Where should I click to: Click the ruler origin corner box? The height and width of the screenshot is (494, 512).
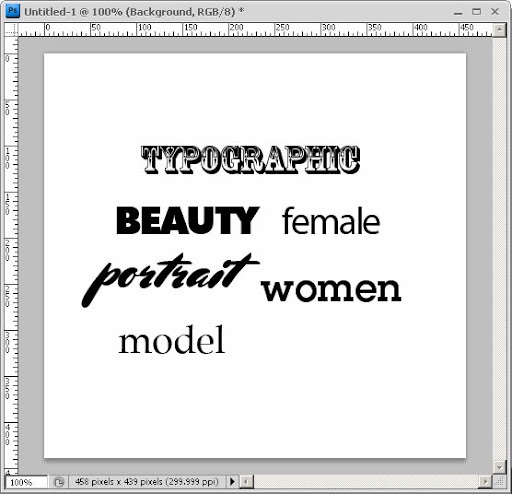[11, 29]
